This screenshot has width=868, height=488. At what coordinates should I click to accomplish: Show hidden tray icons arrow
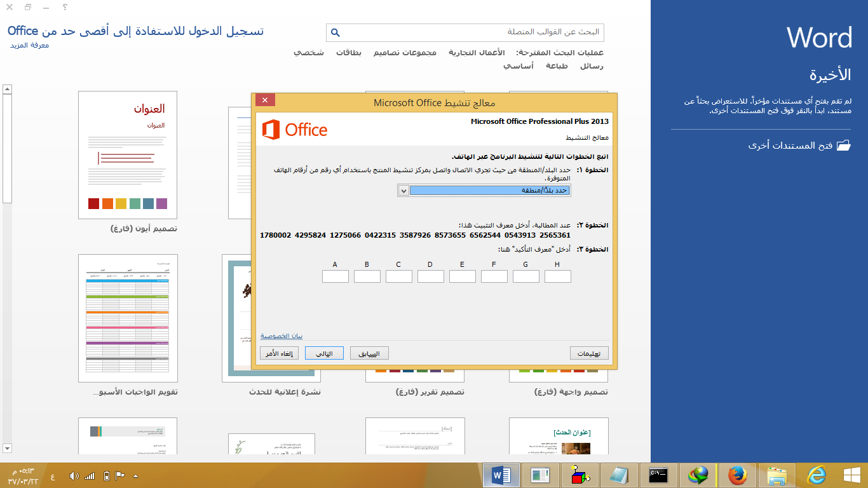pos(135,476)
